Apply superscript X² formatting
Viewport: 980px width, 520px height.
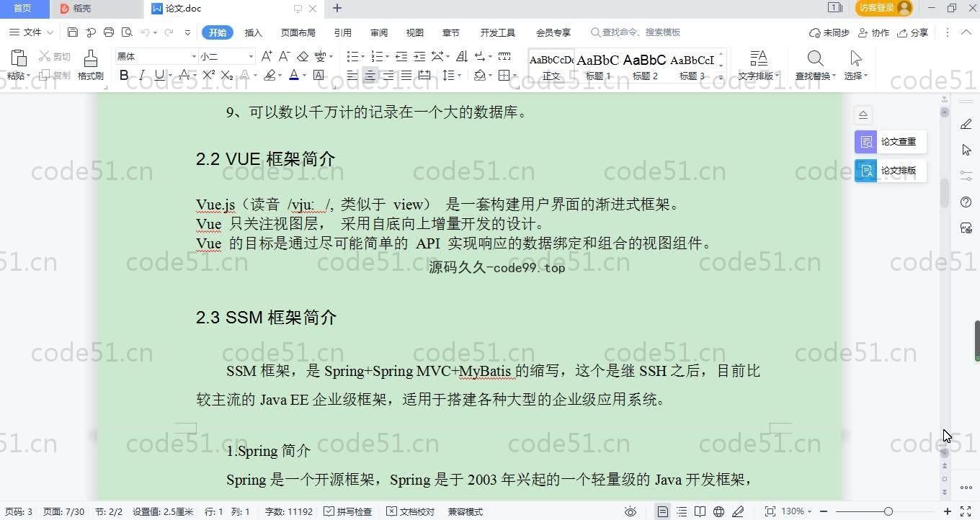pyautogui.click(x=209, y=75)
